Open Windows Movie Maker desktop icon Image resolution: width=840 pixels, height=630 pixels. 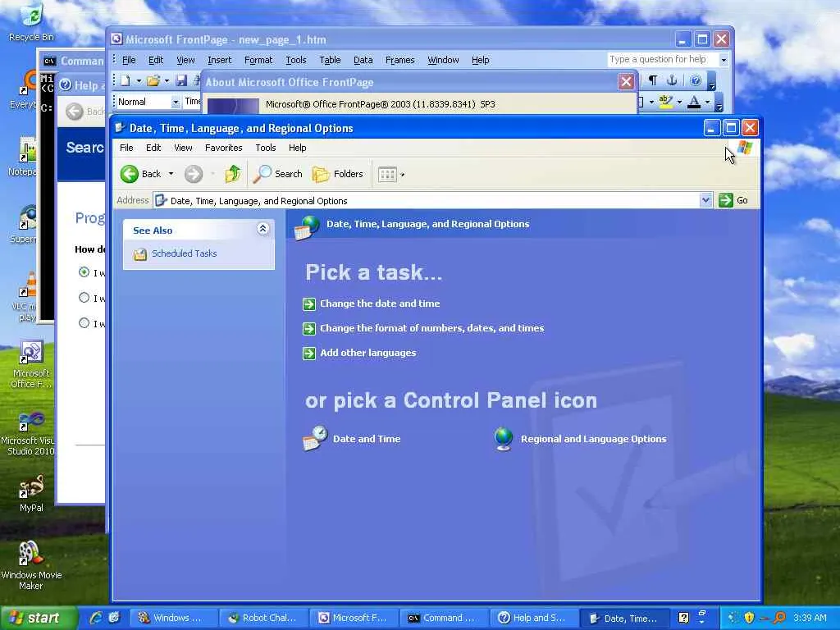(x=31, y=554)
